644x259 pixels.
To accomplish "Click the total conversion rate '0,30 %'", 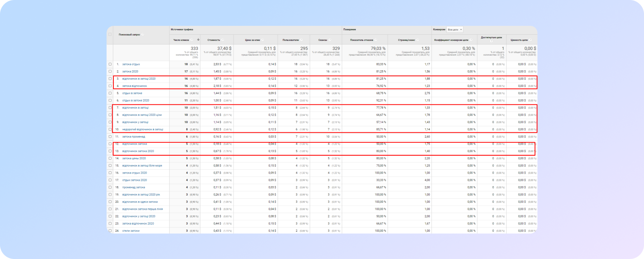I will (469, 48).
